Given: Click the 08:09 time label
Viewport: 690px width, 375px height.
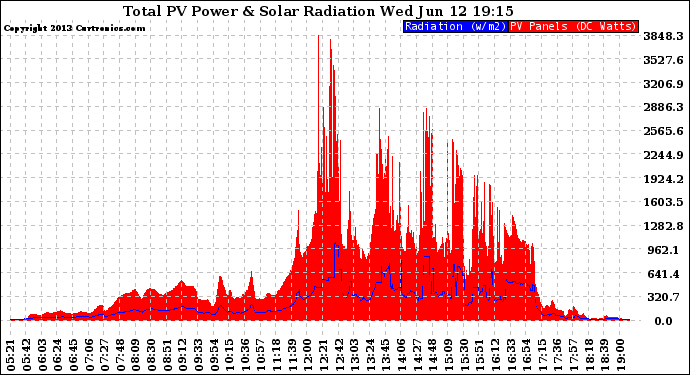Looking at the screenshot, I should click(136, 355).
